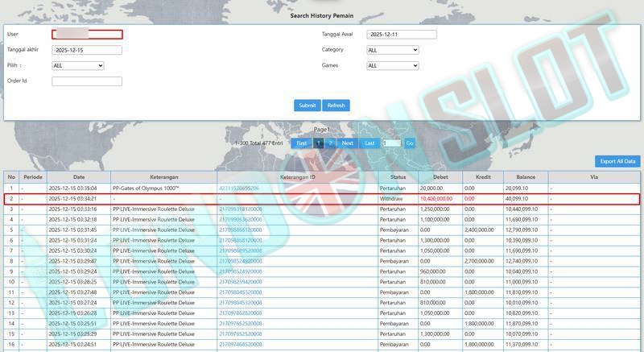Click the Balance column header
This screenshot has width=644, height=352.
point(526,177)
